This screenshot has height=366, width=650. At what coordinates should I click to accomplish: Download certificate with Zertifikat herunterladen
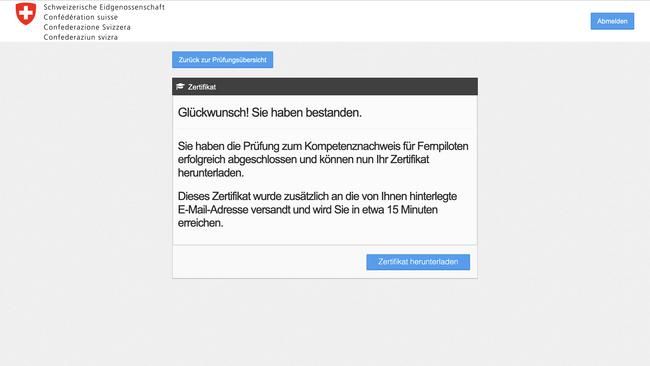418,262
